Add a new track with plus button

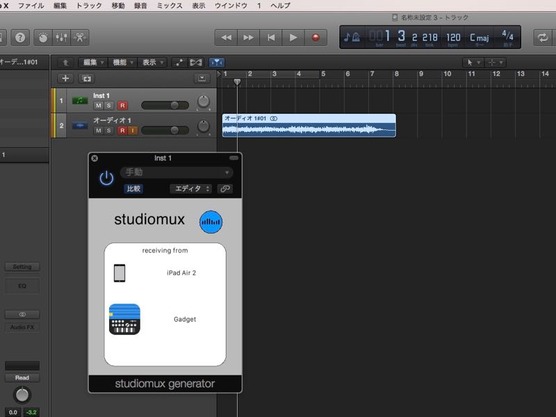pos(65,78)
